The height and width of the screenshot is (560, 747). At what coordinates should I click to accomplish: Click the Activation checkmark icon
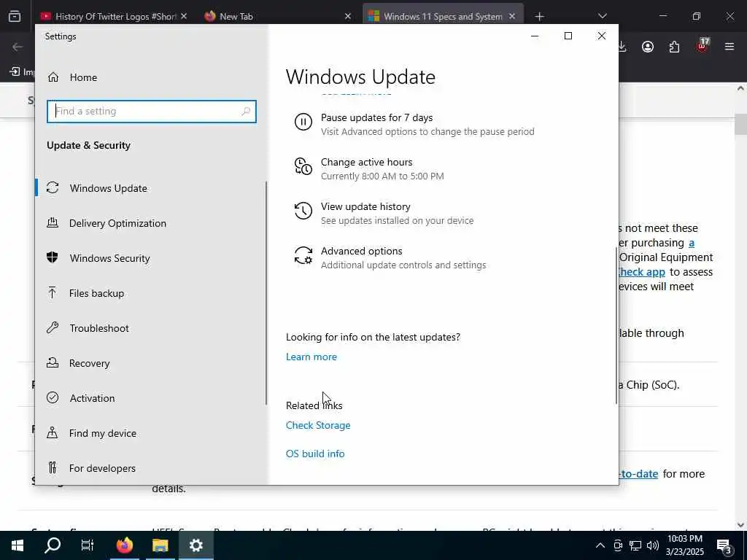click(x=53, y=397)
